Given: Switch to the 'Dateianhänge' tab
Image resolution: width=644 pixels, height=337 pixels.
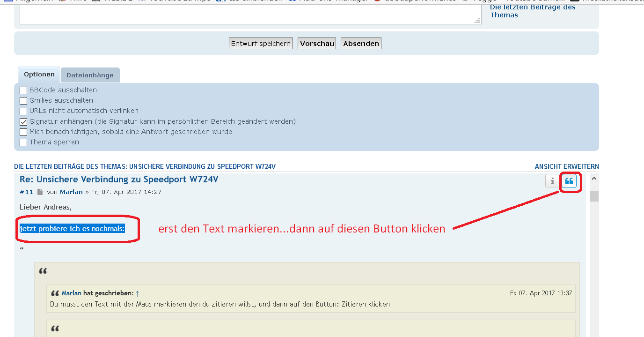Looking at the screenshot, I should pyautogui.click(x=90, y=75).
